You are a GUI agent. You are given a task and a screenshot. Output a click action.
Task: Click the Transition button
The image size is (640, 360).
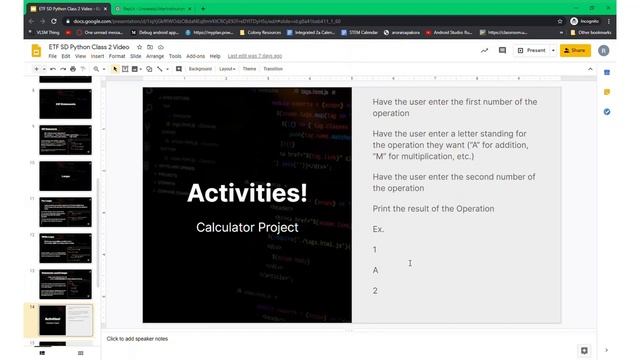tap(273, 69)
